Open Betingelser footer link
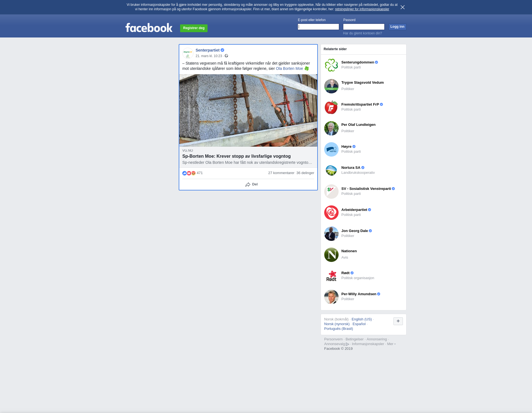This screenshot has height=413, width=532. 354,339
